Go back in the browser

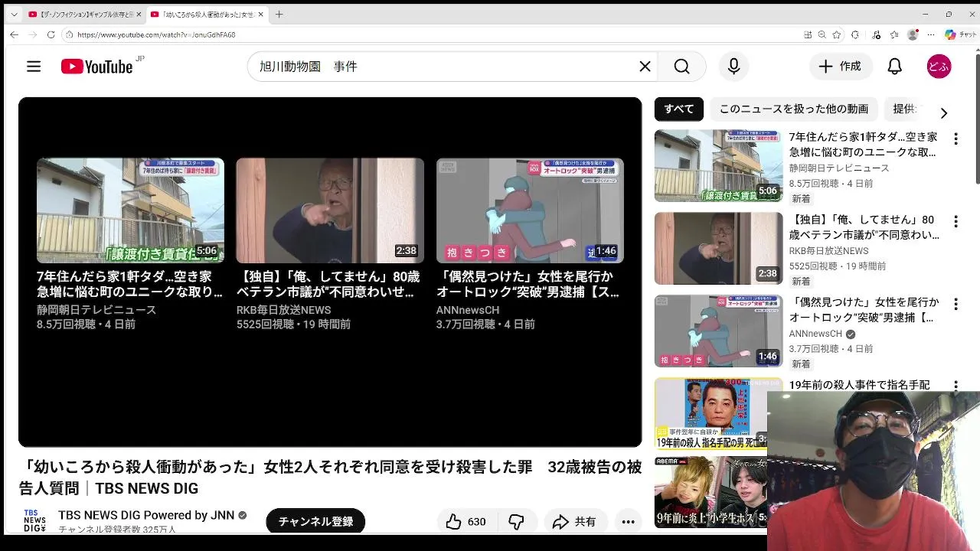point(14,34)
